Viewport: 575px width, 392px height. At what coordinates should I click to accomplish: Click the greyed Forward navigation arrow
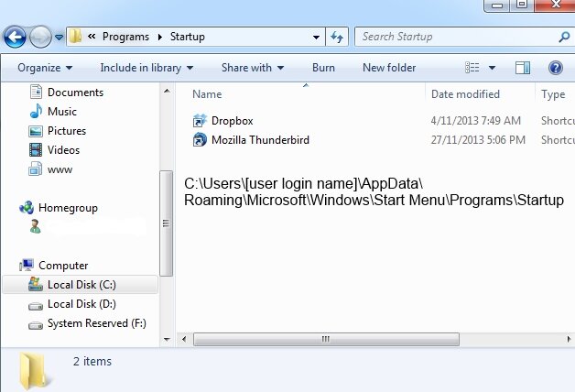click(x=40, y=37)
